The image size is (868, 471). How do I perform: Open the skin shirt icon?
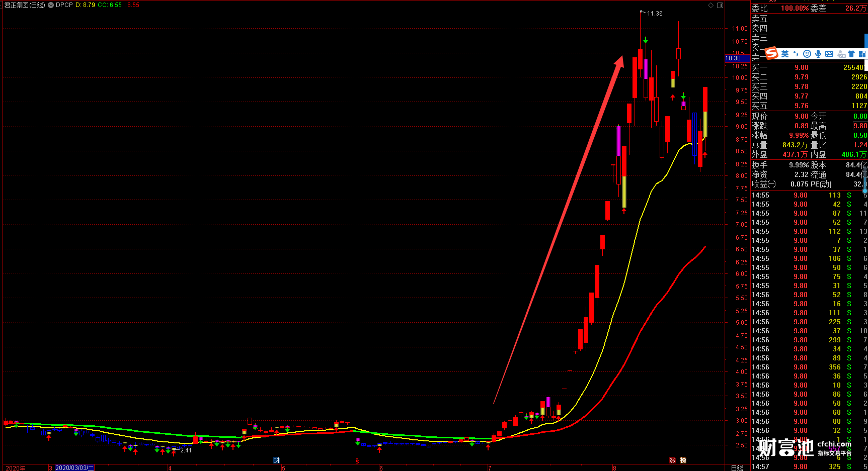pyautogui.click(x=851, y=54)
